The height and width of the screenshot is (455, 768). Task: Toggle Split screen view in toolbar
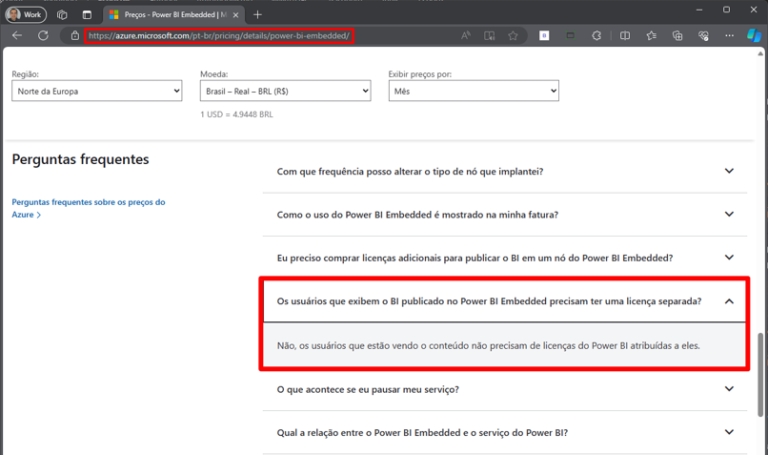click(x=625, y=35)
